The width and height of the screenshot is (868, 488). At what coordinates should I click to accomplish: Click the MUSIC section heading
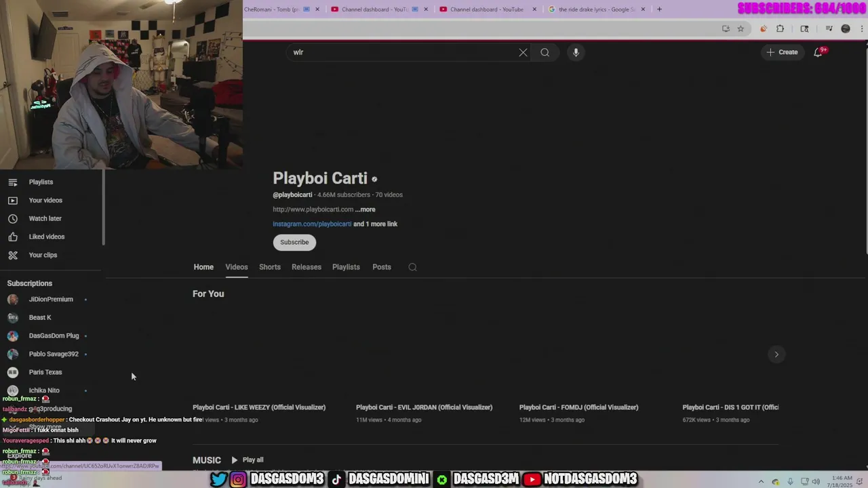pos(207,460)
